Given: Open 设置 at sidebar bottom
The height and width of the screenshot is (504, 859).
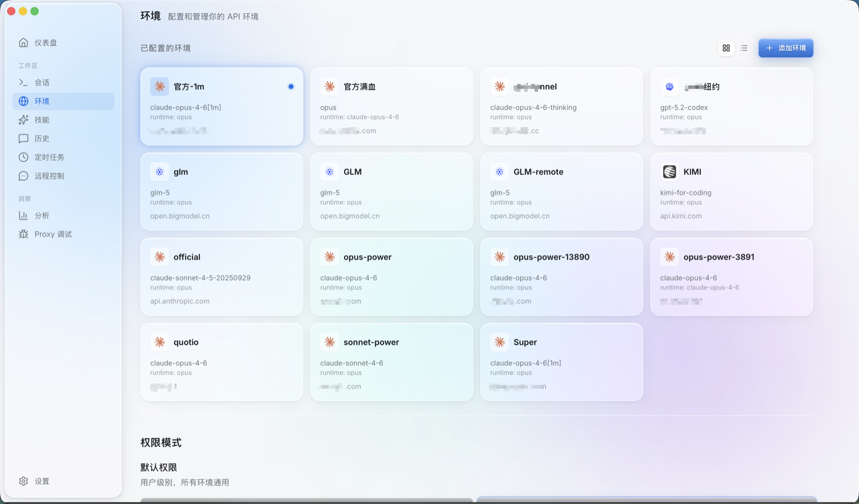Looking at the screenshot, I should 63,481.
